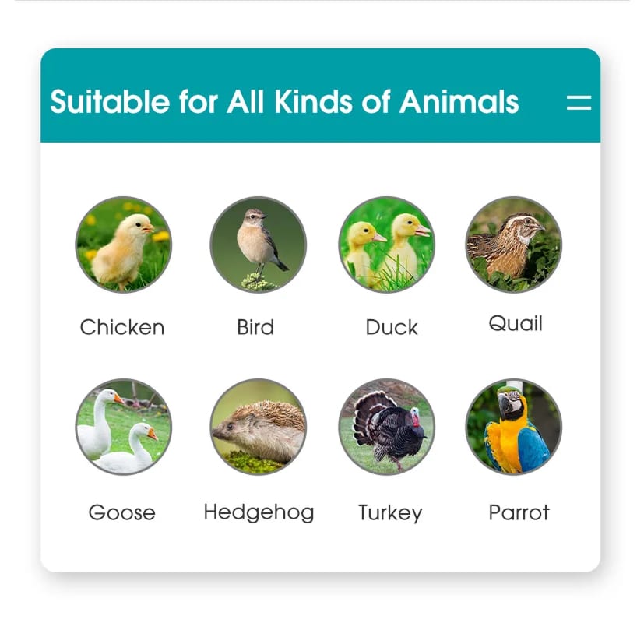Choose the Parrot text label
This screenshot has height=644, width=644.
519,512
